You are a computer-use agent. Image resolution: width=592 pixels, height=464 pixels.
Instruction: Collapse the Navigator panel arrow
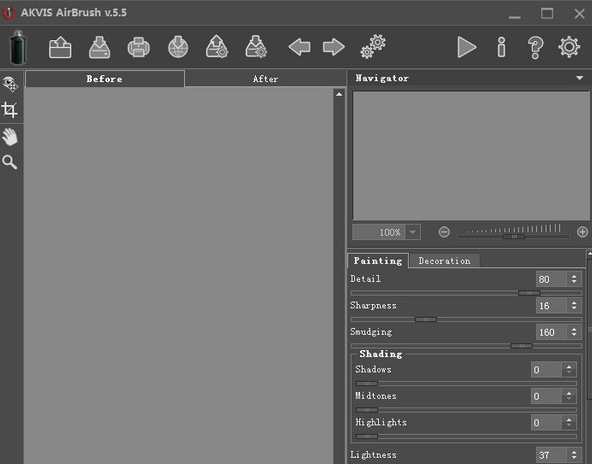(x=580, y=78)
